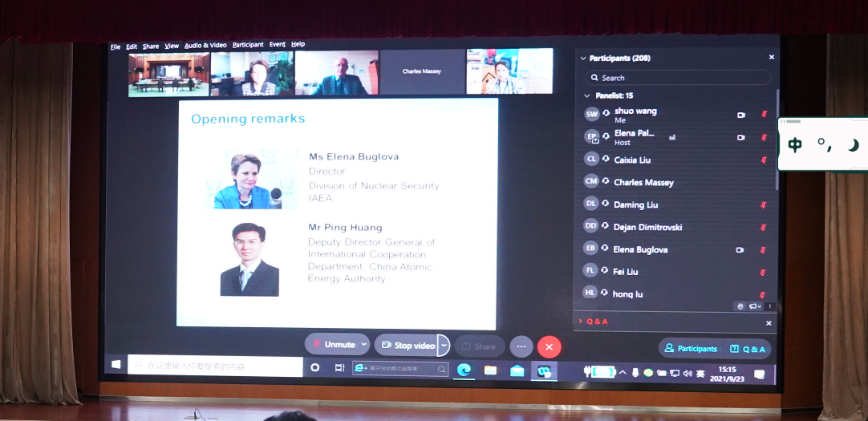Click shuo wang's camera icon
The height and width of the screenshot is (421, 868).
pyautogui.click(x=741, y=115)
